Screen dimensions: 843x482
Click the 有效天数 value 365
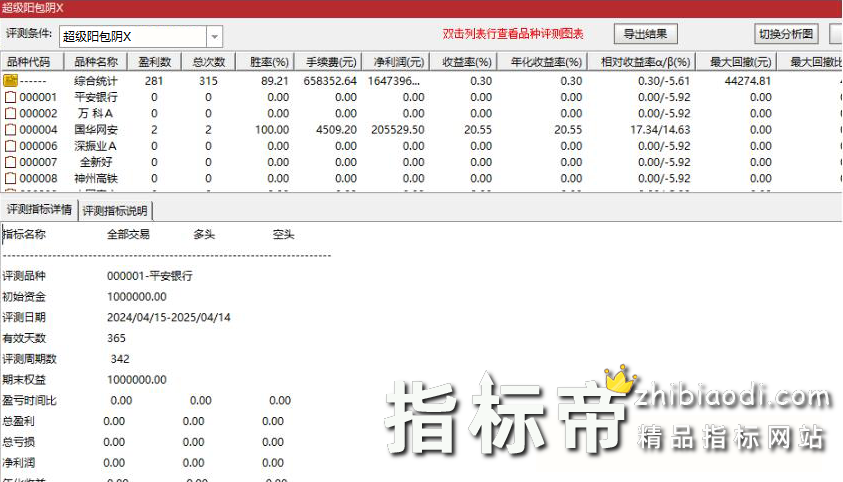tap(116, 338)
